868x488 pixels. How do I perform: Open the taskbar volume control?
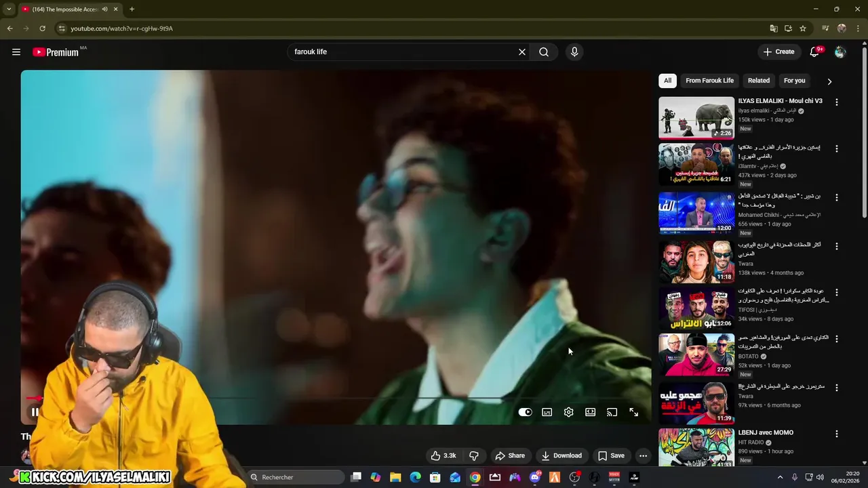click(x=820, y=477)
